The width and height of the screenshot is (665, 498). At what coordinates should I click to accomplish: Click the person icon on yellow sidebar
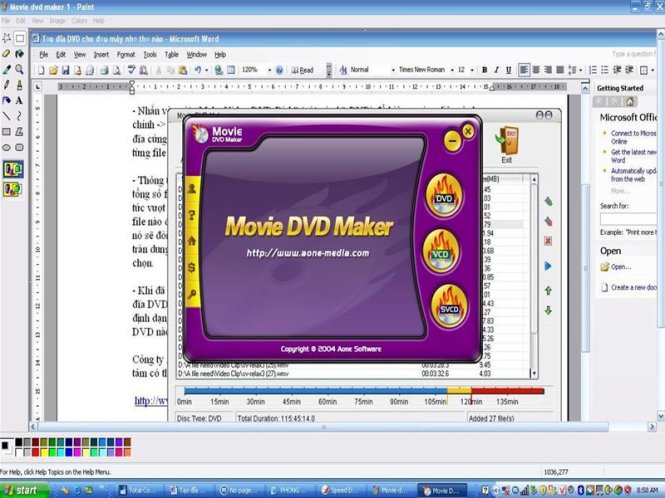point(192,189)
